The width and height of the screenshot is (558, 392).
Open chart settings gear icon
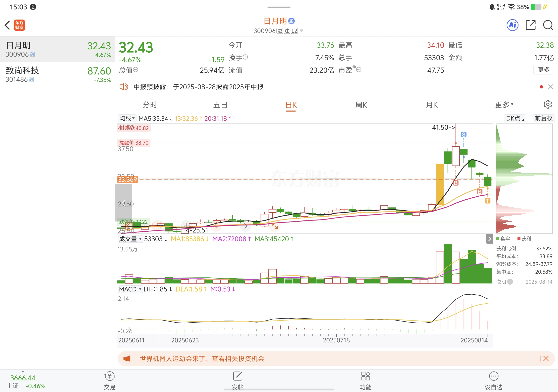point(548,104)
